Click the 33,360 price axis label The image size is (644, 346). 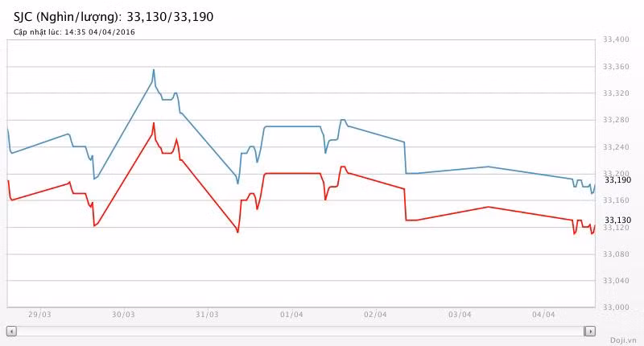[x=617, y=67]
